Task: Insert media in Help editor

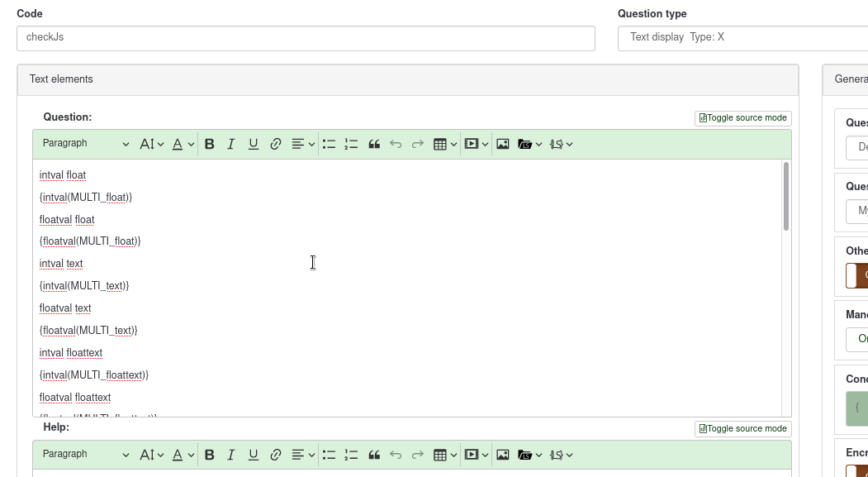Action: pos(476,455)
